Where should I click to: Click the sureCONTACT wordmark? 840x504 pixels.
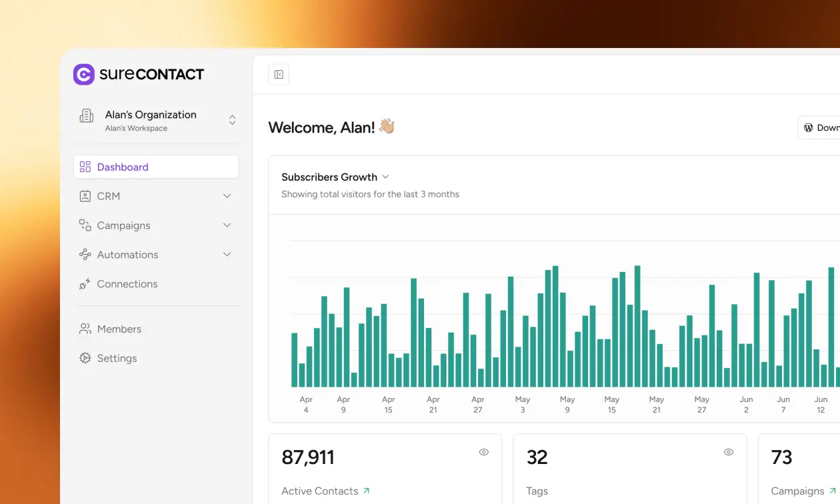tap(152, 75)
